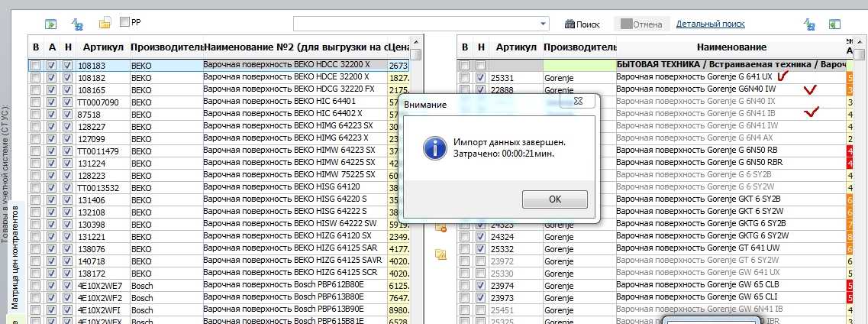Select row Bosch PBP613B80E
The width and height of the screenshot is (868, 324).
(219, 297)
